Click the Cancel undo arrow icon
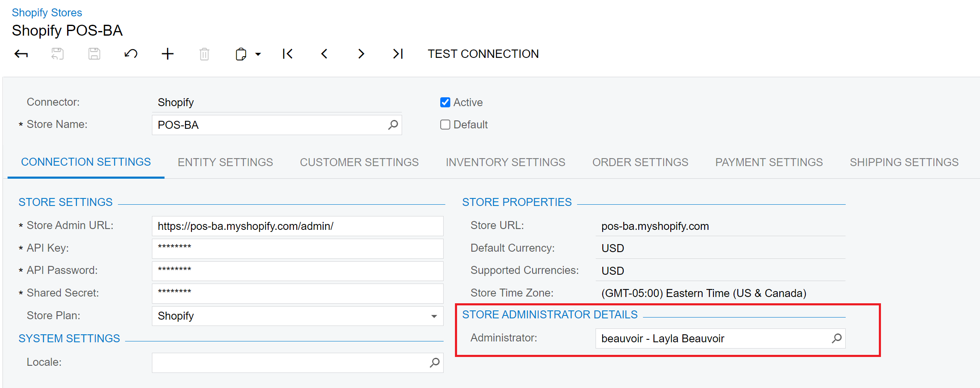The height and width of the screenshot is (388, 980). (x=131, y=54)
